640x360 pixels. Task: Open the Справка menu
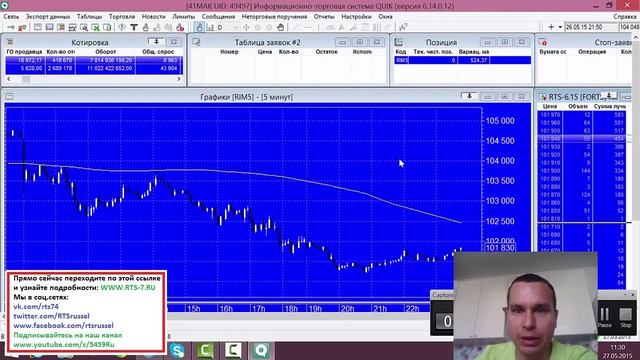(624, 17)
